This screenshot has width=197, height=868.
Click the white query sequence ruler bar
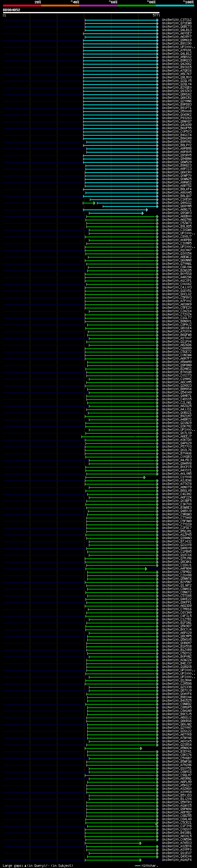point(81,13)
